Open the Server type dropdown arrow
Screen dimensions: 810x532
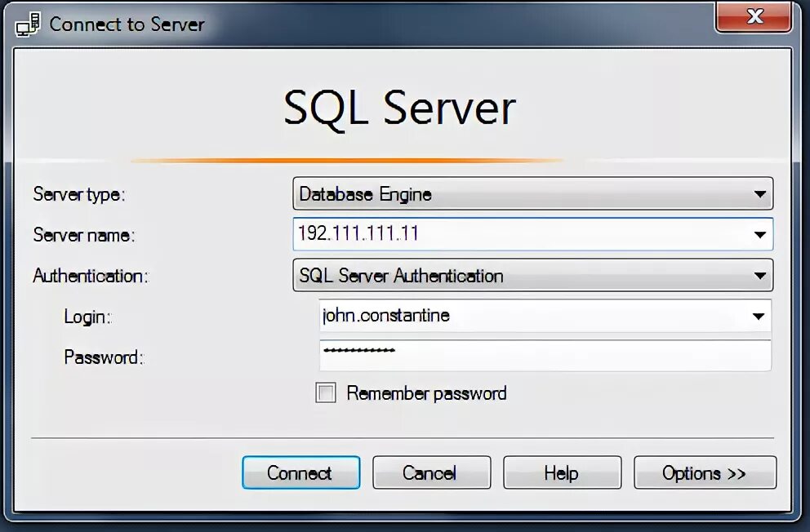(x=759, y=194)
